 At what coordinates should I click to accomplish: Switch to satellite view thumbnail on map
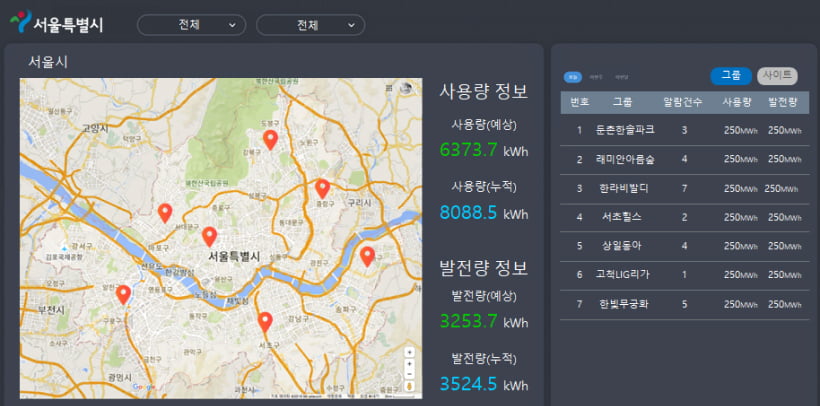tap(406, 88)
